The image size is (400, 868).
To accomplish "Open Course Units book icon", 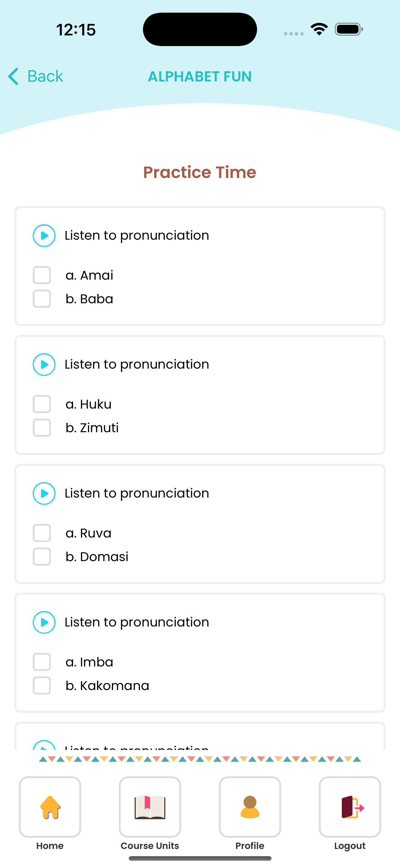I will tap(150, 807).
